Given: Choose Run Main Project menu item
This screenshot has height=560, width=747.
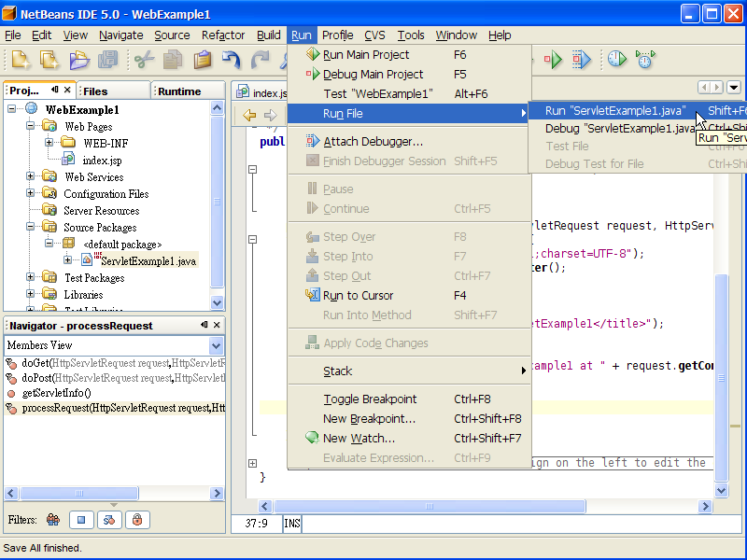Looking at the screenshot, I should click(410, 55).
